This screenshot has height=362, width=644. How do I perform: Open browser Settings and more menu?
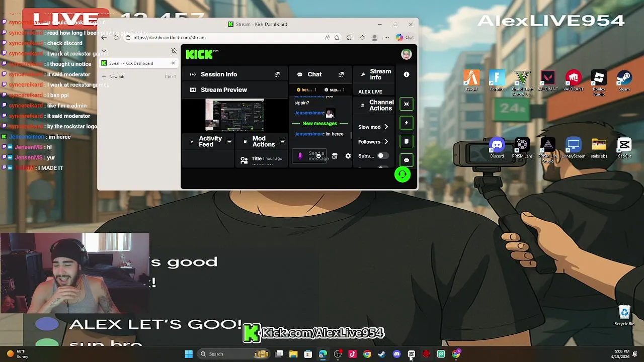point(386,38)
